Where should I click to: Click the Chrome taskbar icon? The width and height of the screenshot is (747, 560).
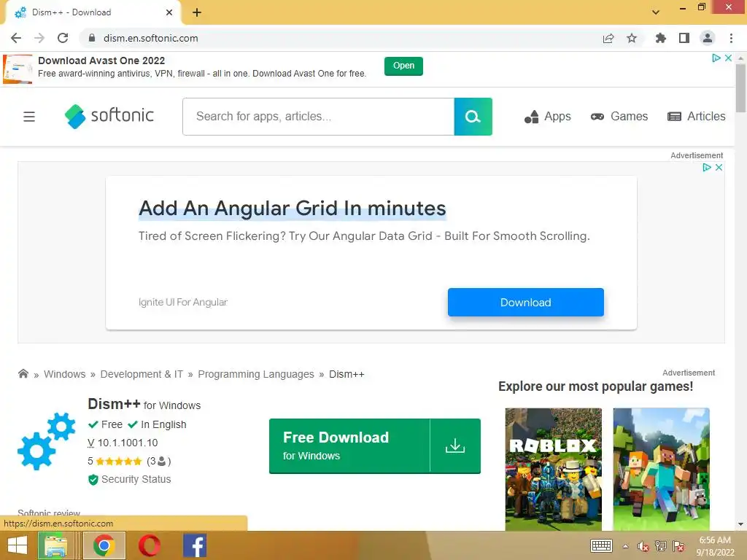point(104,545)
